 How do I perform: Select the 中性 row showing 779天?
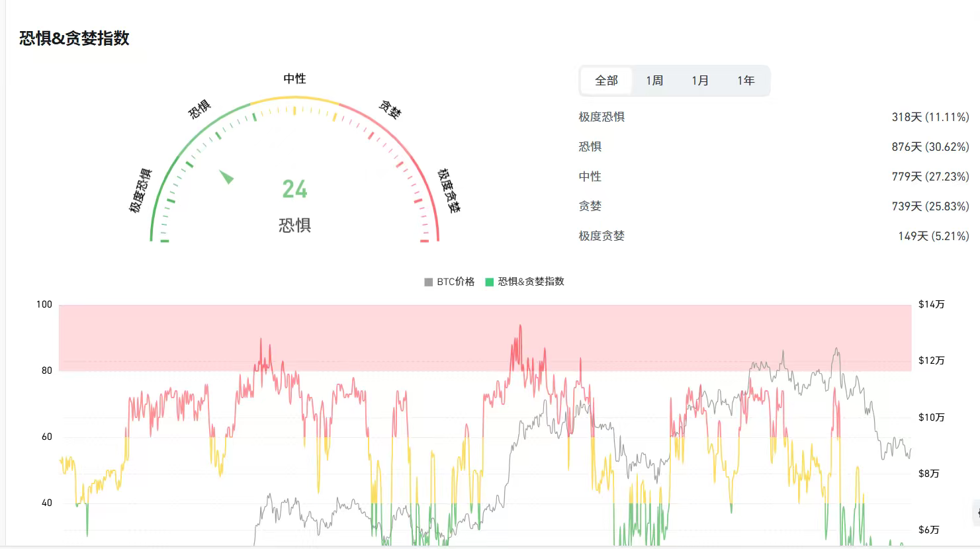tap(773, 177)
